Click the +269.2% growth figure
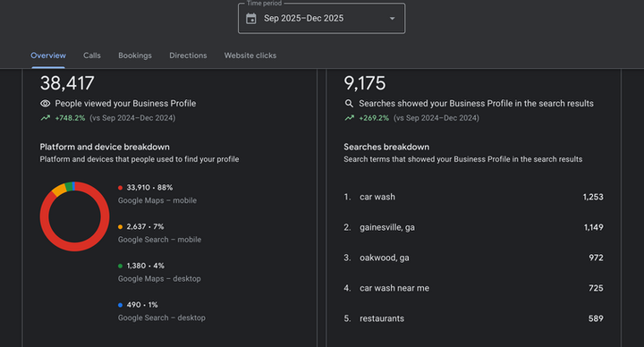Image resolution: width=644 pixels, height=347 pixels. pyautogui.click(x=374, y=118)
